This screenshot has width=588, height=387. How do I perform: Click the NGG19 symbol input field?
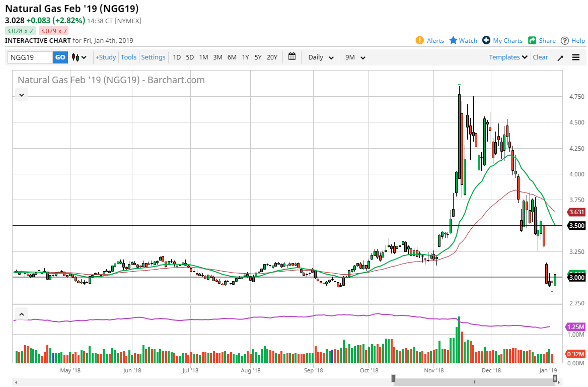30,57
